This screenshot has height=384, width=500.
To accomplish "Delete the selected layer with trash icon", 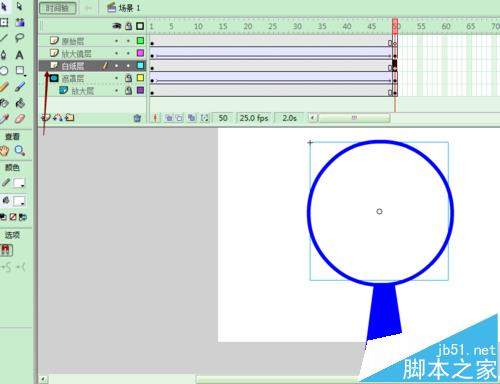I will point(137,118).
